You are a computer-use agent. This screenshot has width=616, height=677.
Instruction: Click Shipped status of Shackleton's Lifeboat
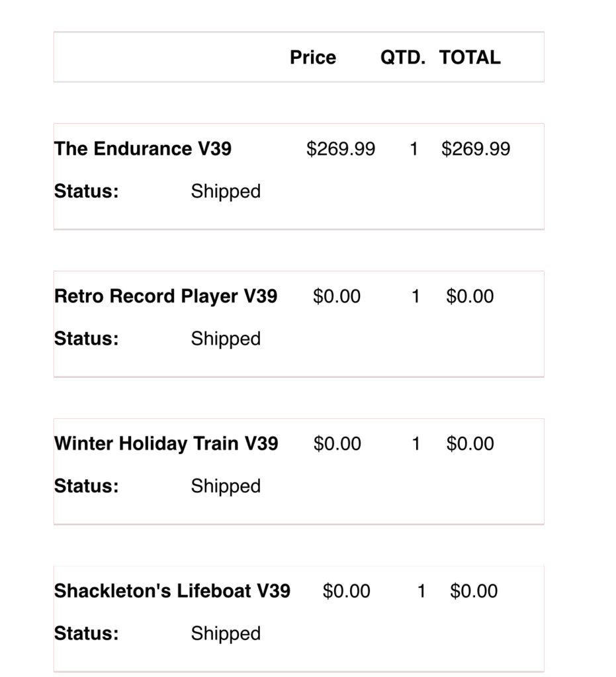click(226, 634)
